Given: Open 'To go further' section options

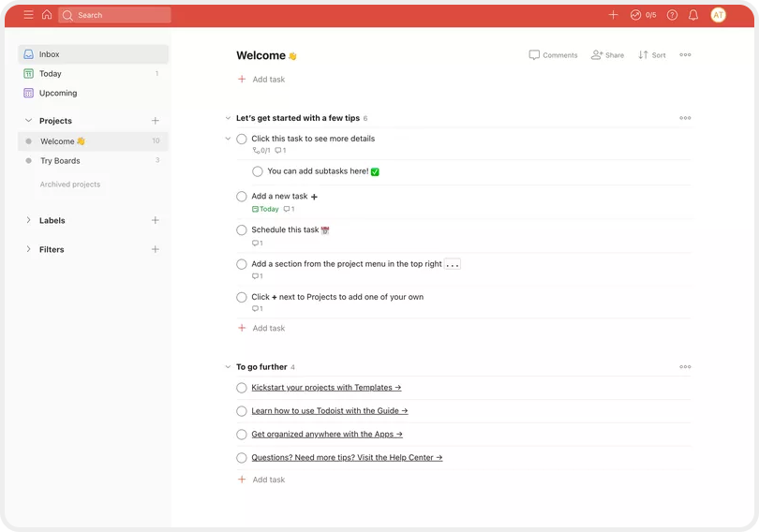Looking at the screenshot, I should (685, 366).
